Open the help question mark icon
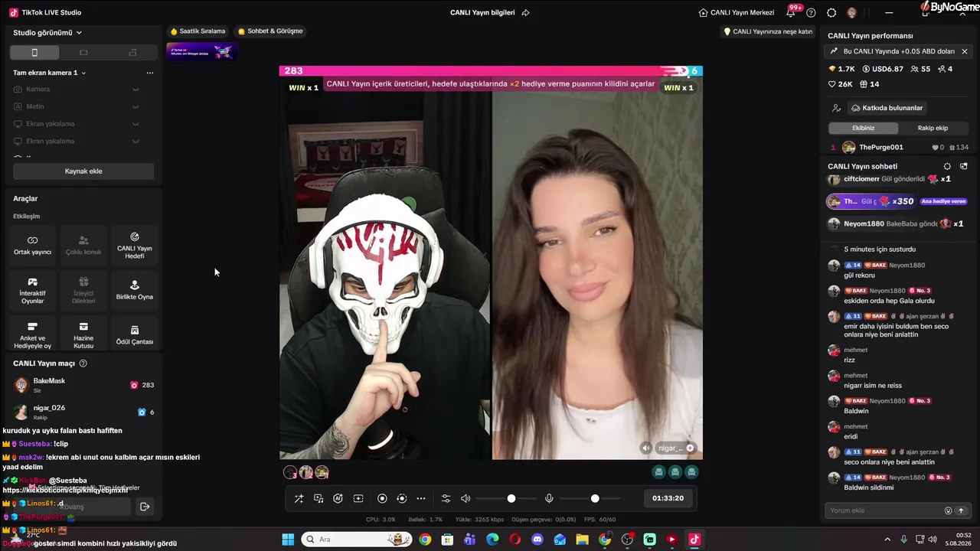This screenshot has width=980, height=551. pos(811,12)
